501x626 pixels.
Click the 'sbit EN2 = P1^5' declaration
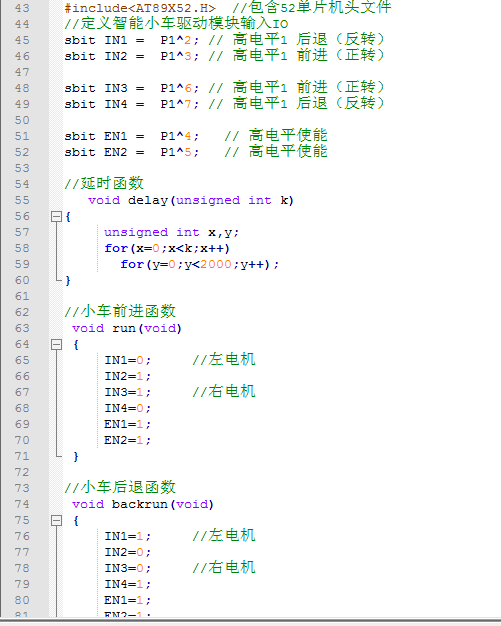(x=131, y=153)
